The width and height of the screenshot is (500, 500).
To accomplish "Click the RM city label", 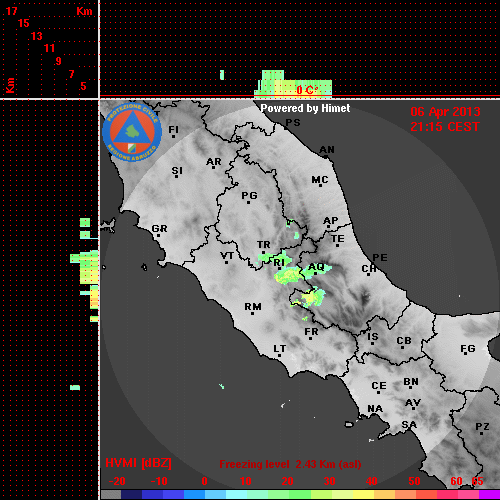I will (253, 307).
